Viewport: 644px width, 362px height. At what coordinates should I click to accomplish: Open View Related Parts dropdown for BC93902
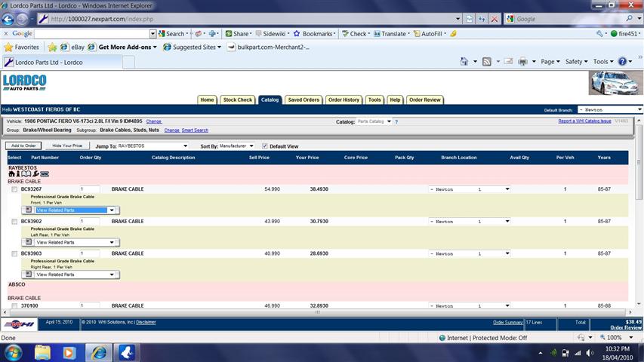tap(75, 242)
